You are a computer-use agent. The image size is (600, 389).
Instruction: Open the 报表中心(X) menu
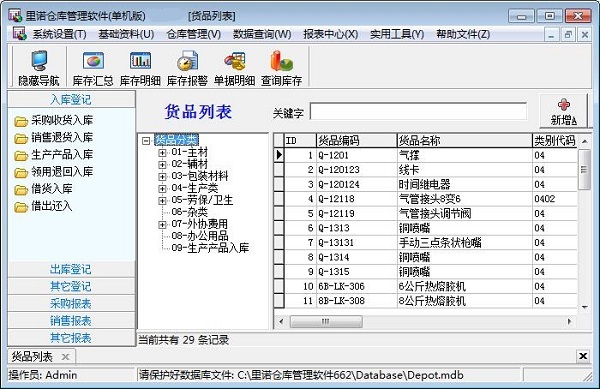331,34
